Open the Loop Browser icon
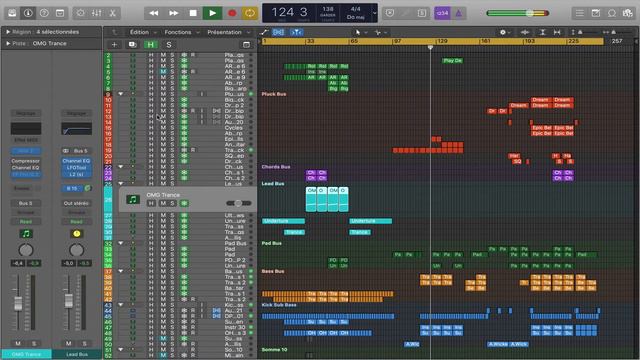The height and width of the screenshot is (360, 640). tap(612, 13)
